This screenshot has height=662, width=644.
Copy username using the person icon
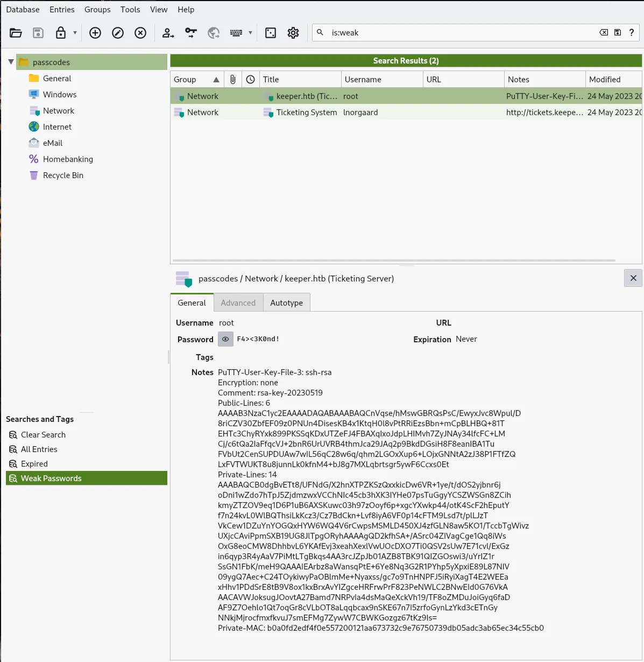[x=168, y=33]
